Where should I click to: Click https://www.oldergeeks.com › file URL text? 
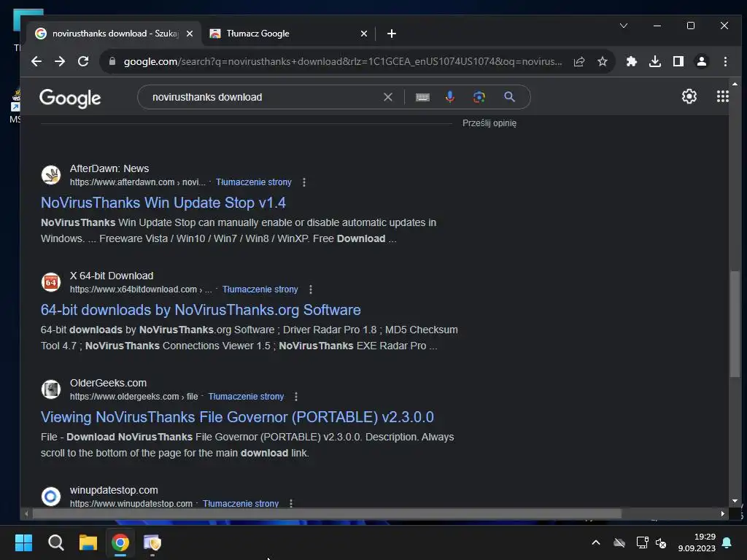[x=134, y=397]
